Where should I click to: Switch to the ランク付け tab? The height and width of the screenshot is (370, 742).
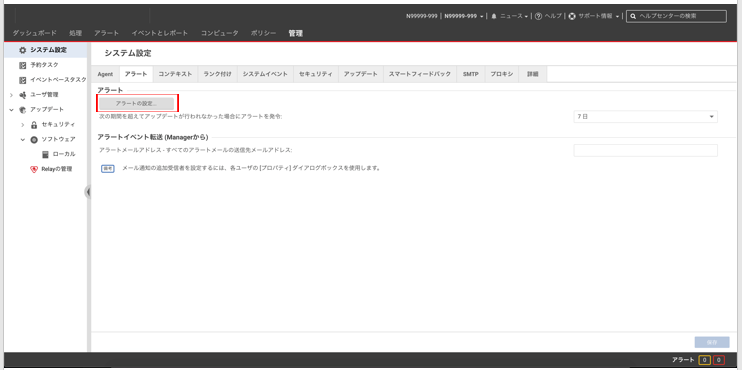click(217, 74)
